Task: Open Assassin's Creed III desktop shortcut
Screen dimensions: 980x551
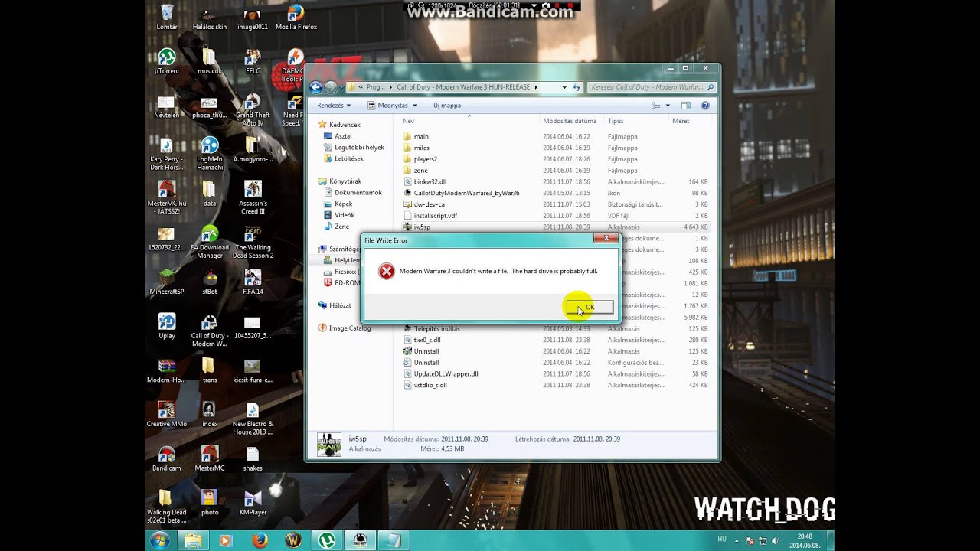Action: coord(253,197)
